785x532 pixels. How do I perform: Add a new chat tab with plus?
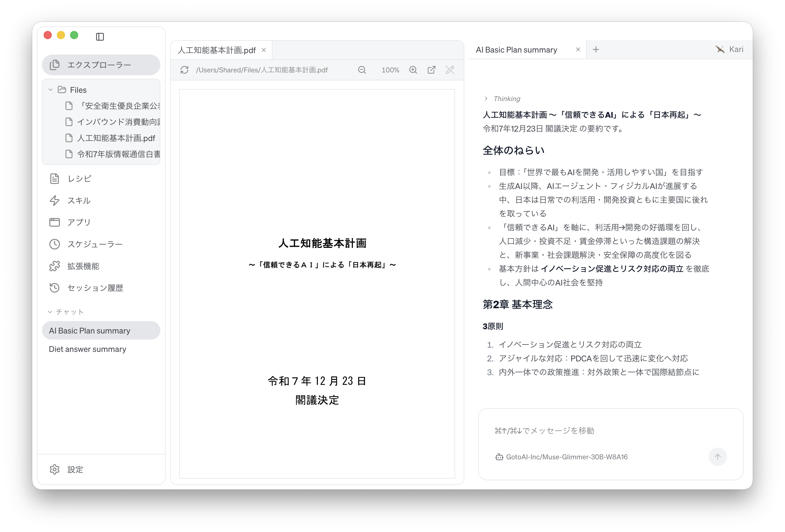click(x=596, y=50)
